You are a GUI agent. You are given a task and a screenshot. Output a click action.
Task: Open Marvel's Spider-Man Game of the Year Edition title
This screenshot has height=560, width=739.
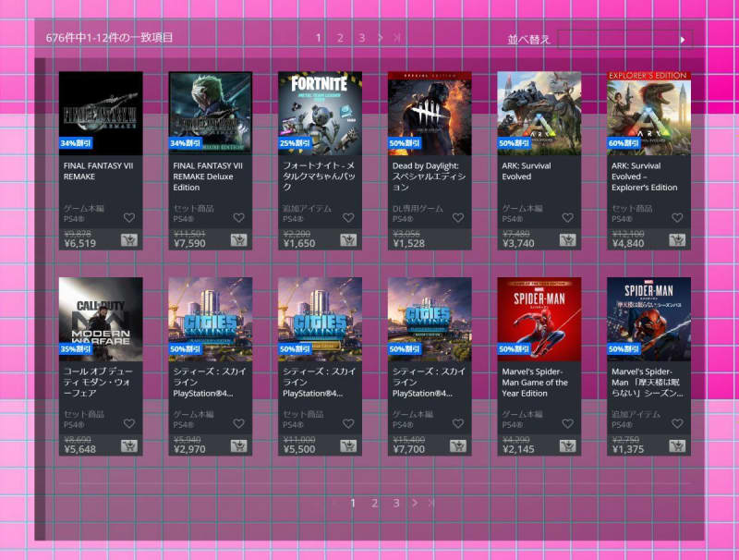click(x=535, y=382)
